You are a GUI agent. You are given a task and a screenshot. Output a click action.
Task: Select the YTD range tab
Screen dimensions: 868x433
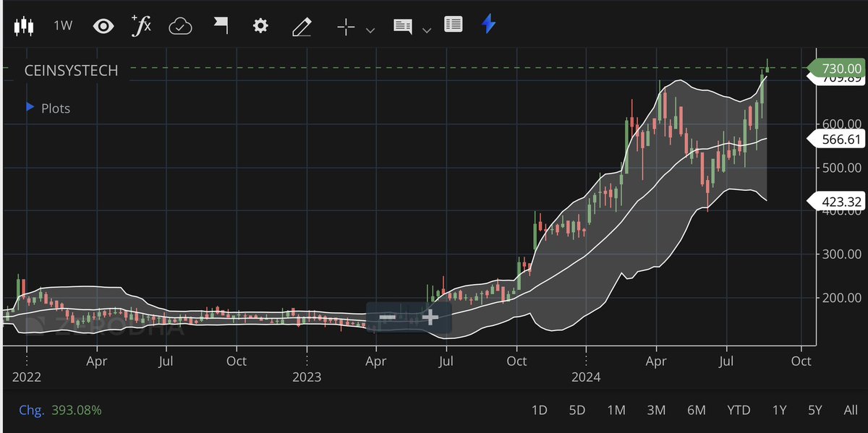739,410
